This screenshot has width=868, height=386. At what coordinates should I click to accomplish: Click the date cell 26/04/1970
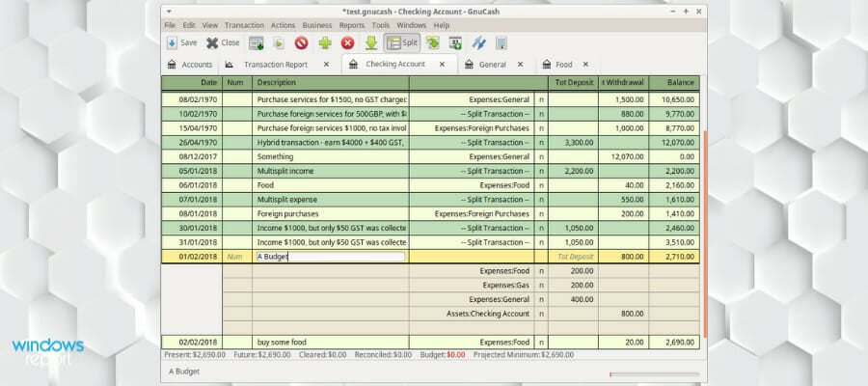pyautogui.click(x=192, y=142)
